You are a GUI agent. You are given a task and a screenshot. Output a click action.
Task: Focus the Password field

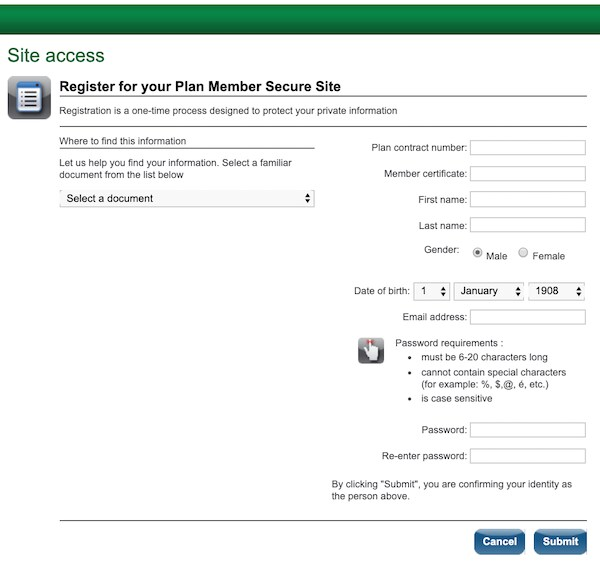[x=528, y=430]
